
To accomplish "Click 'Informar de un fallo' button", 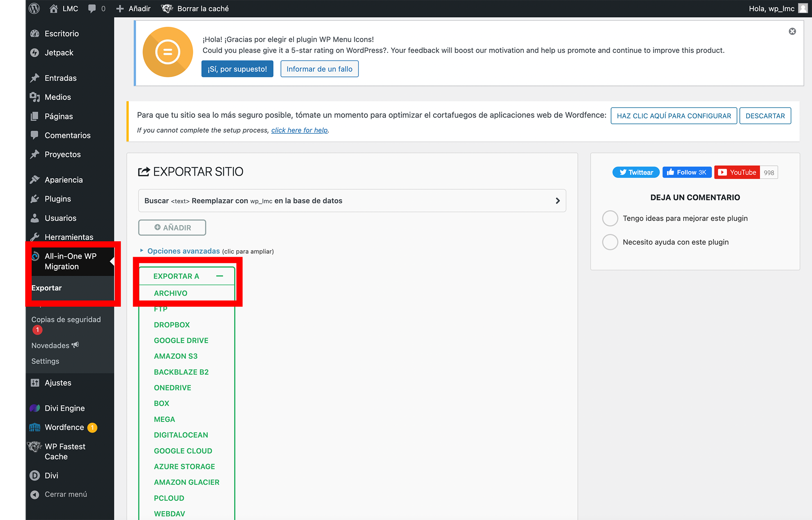I will 320,69.
